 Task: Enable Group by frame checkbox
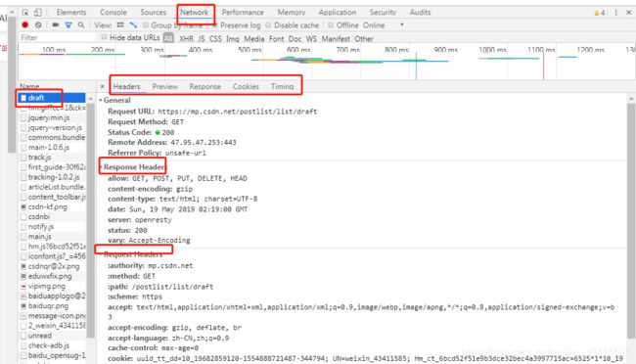click(x=146, y=25)
